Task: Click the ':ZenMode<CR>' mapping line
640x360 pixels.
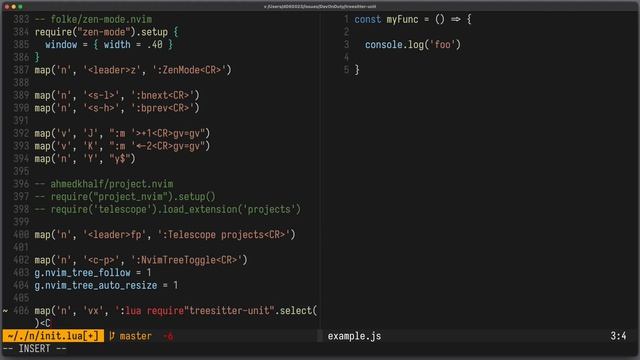Action: click(x=133, y=70)
